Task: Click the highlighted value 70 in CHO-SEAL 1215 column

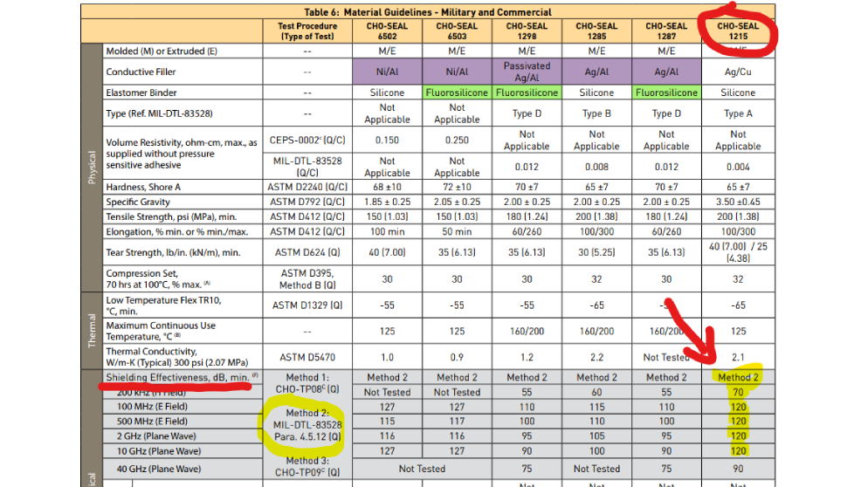Action: (x=738, y=393)
